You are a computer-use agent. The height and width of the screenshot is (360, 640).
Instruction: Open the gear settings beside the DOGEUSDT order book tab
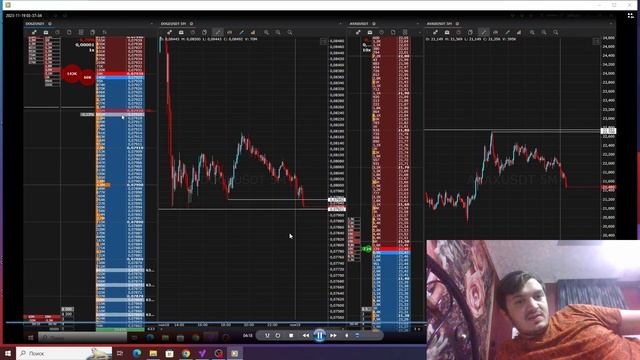point(50,24)
